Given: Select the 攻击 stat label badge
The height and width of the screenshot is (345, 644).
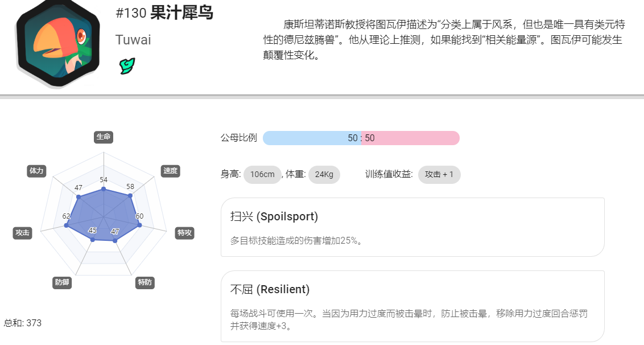Looking at the screenshot, I should [23, 233].
